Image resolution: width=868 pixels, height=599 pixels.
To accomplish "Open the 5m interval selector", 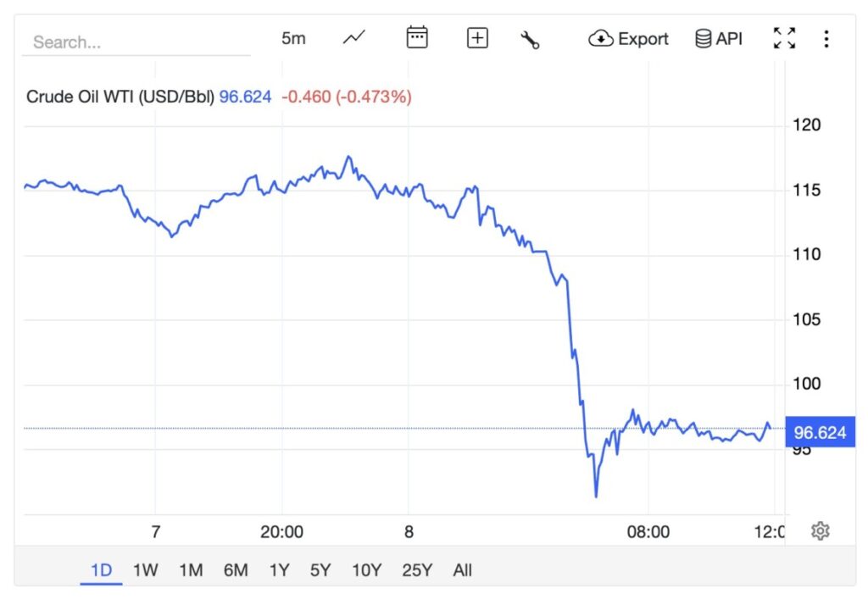I will click(x=293, y=37).
